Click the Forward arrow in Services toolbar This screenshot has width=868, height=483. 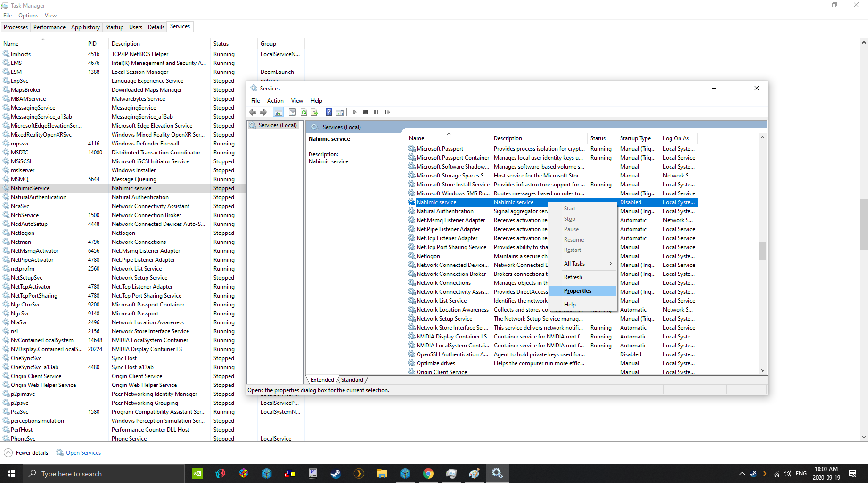(263, 112)
